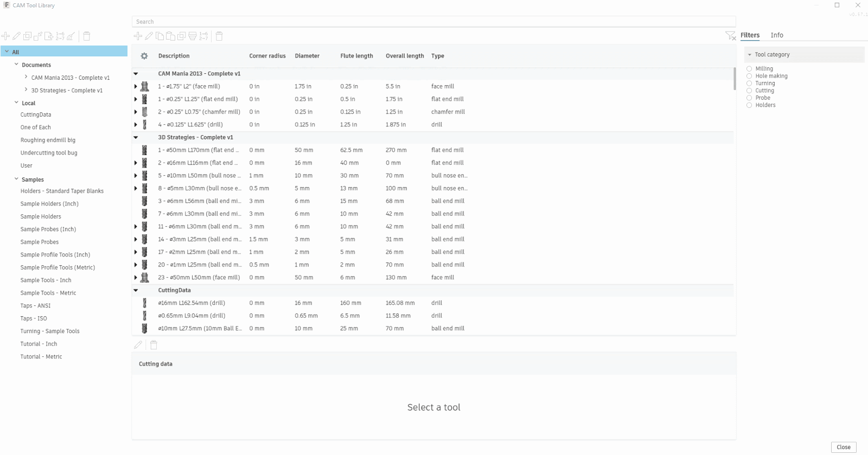Select the Holders tool category filter
Screen dimensions: 868x455
pos(749,105)
